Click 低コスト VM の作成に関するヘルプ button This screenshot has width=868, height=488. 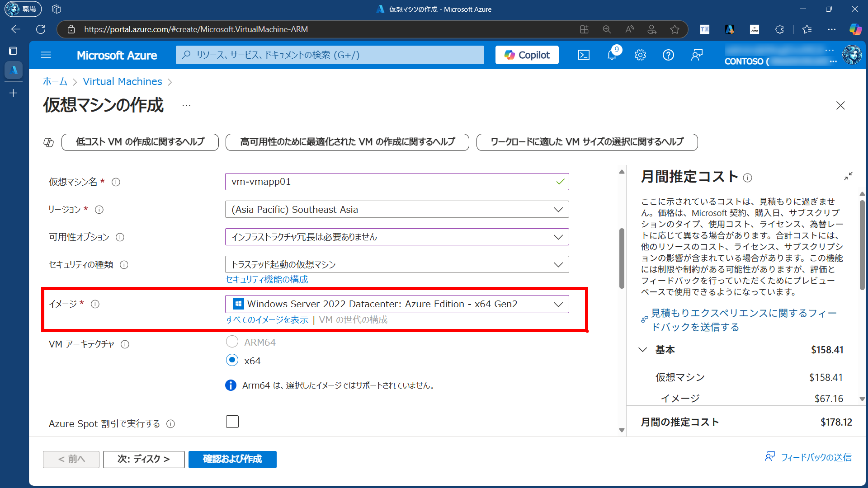[140, 142]
